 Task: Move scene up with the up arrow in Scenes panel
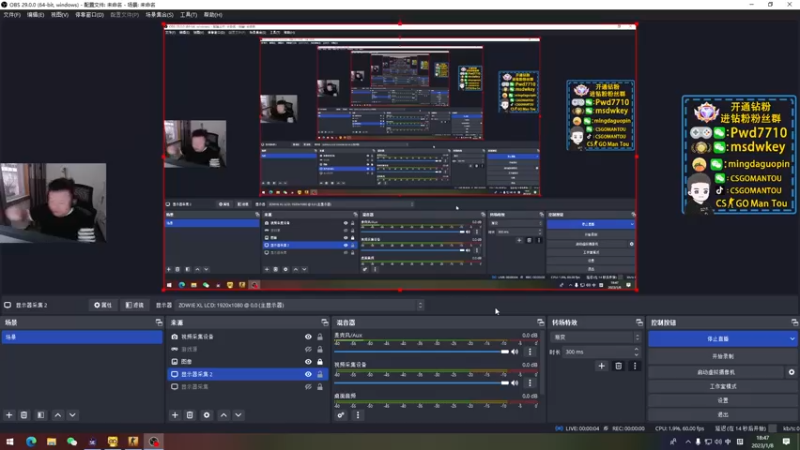58,415
